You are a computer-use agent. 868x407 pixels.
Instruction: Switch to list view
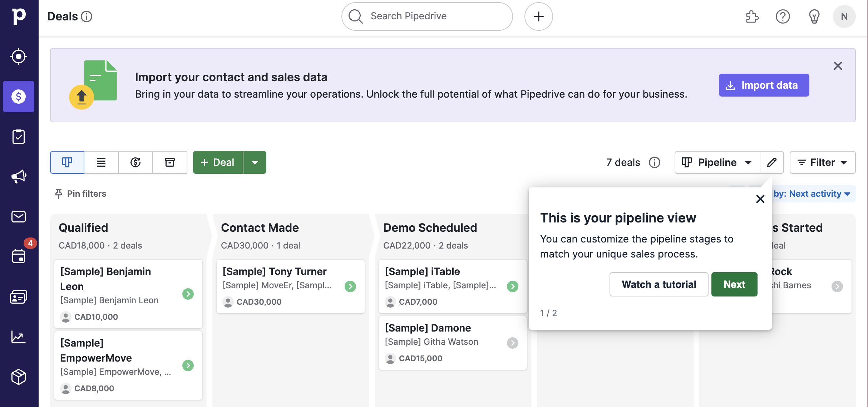(101, 162)
